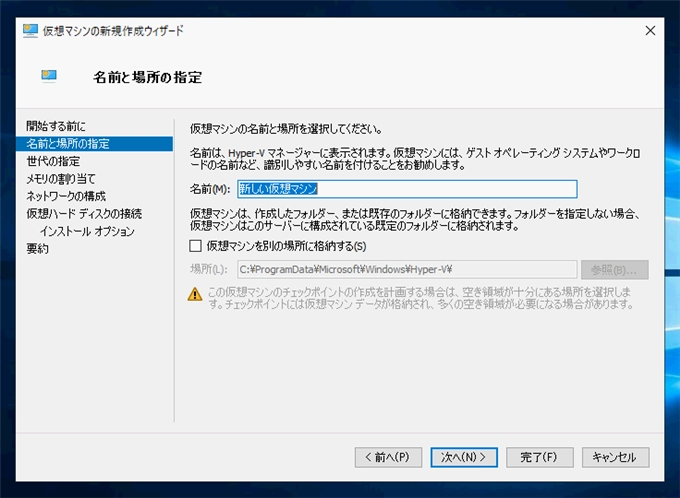The image size is (680, 498).
Task: Jump to 要約 step
Action: tap(37, 249)
